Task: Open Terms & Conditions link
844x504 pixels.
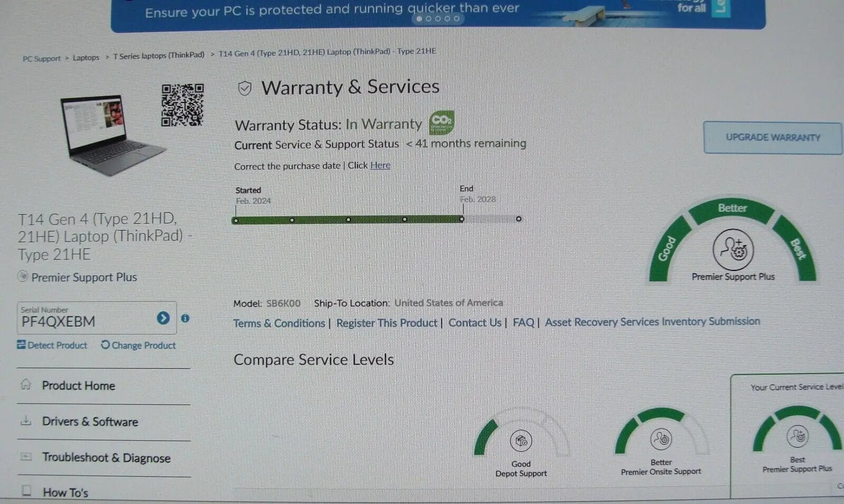Action: 279,323
